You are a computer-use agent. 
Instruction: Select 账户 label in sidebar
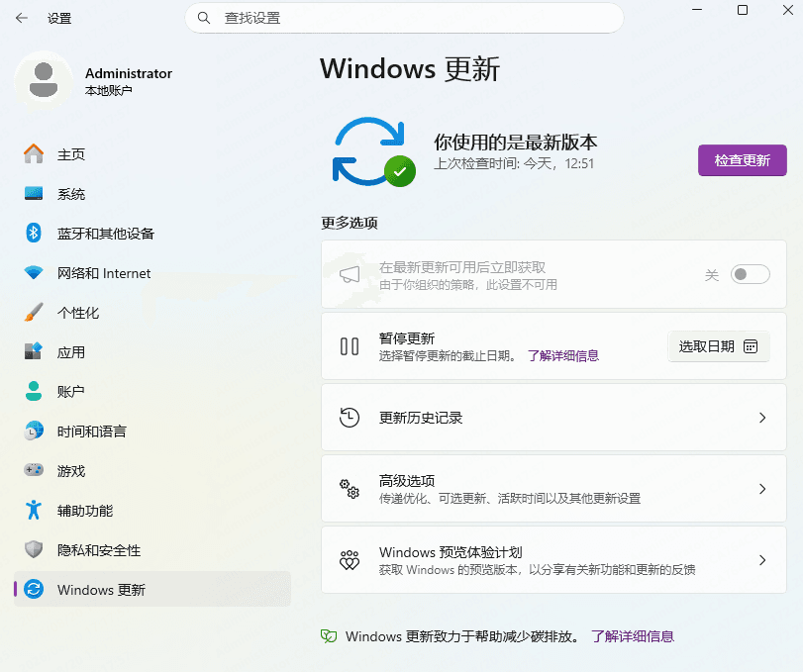(x=71, y=392)
